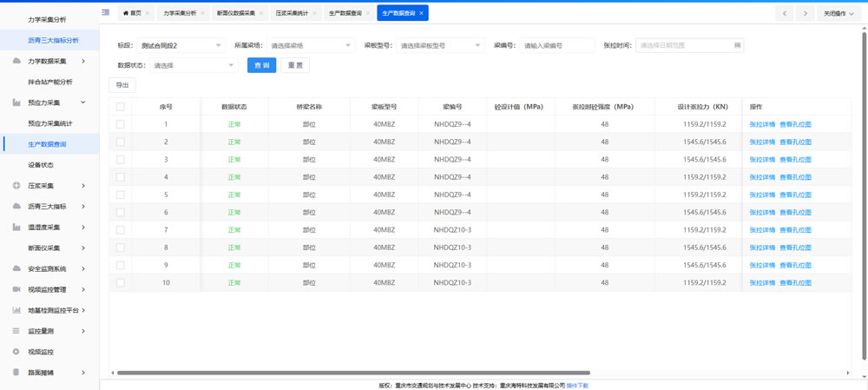
Task: Check the select-all checkbox in table header
Action: 121,107
